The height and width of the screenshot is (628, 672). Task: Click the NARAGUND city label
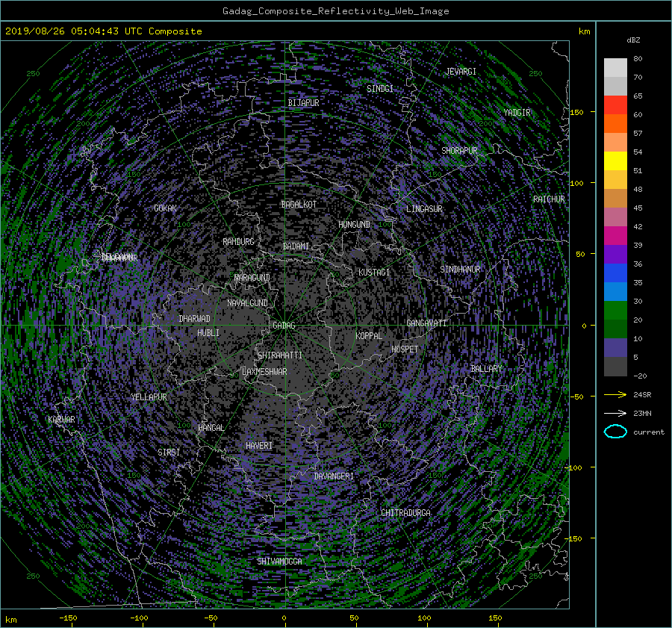click(x=252, y=278)
